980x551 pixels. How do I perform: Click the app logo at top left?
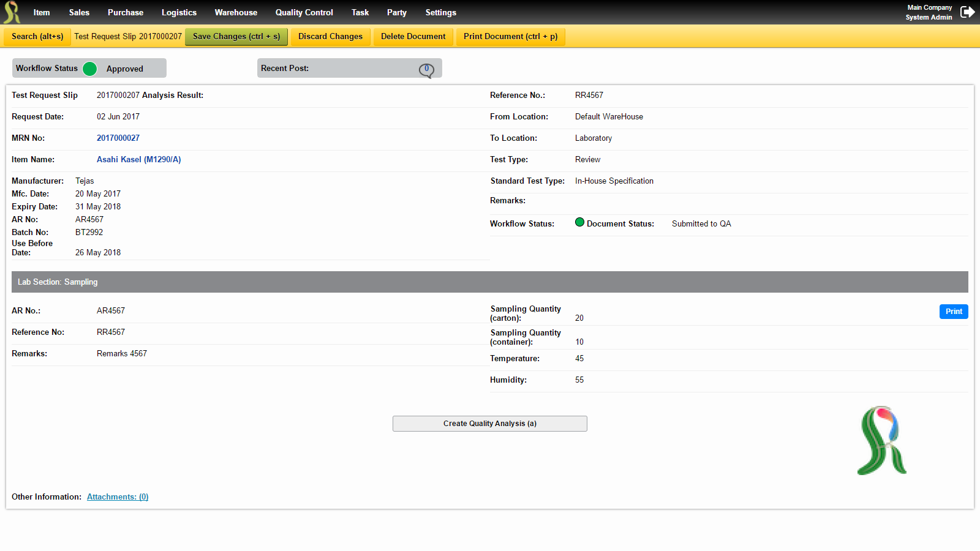[x=12, y=12]
